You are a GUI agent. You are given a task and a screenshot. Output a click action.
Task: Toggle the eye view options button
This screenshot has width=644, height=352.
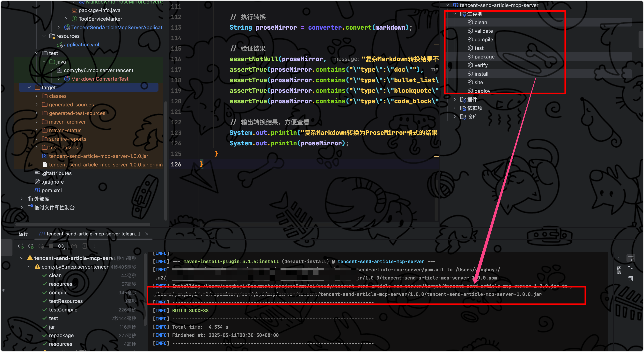coord(61,246)
